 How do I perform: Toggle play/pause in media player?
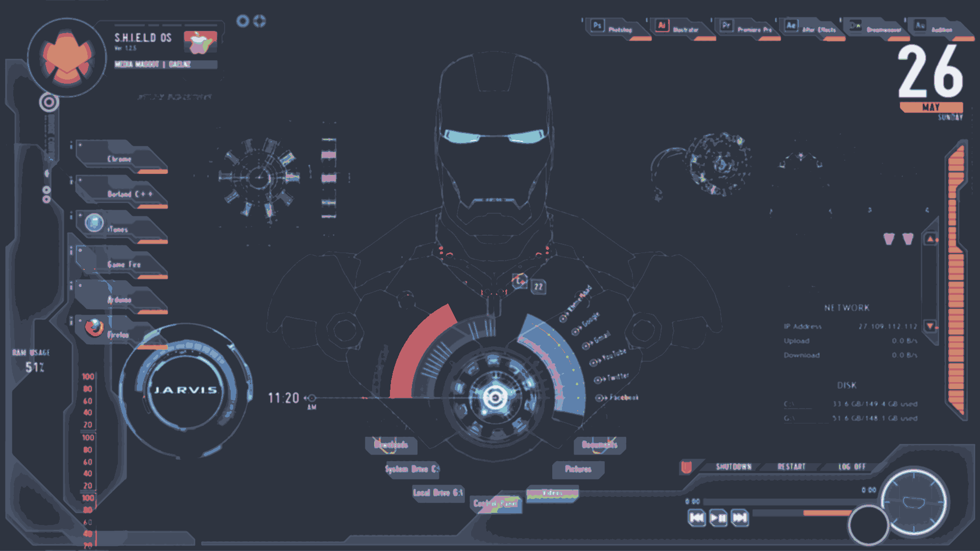coord(718,518)
